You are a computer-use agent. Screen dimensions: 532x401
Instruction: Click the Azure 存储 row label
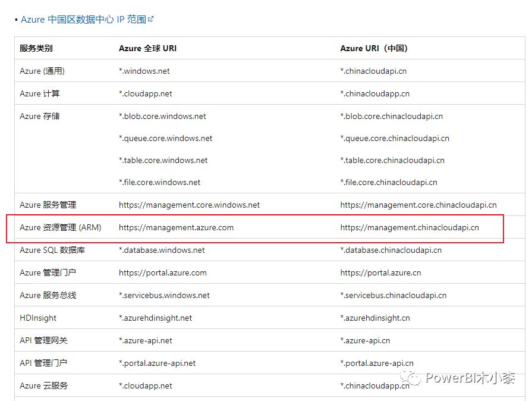(40, 116)
